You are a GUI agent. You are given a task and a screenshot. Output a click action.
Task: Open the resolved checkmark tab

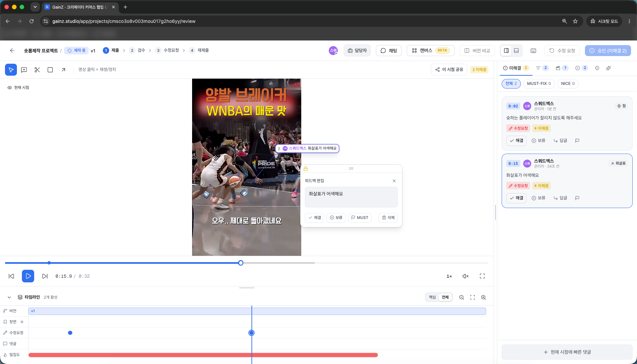(x=581, y=68)
